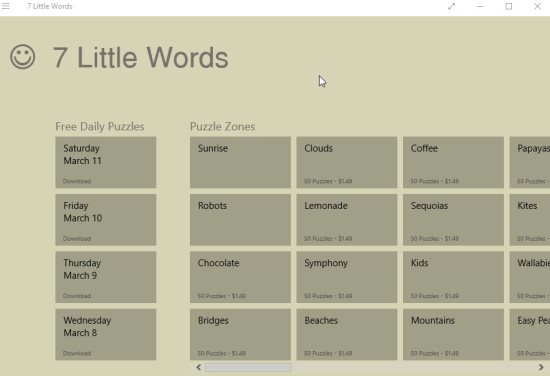Open the Symphony puzzle pack
Screen dimensions: 550x376
click(347, 277)
